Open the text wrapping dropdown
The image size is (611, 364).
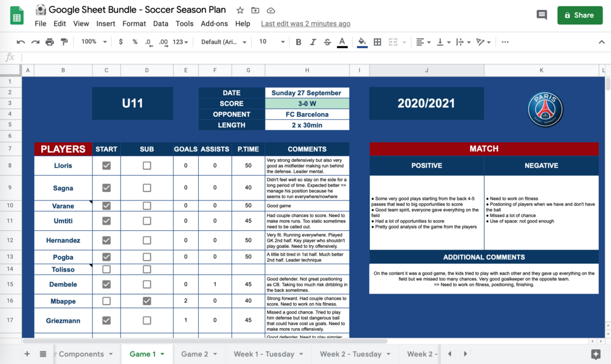(463, 42)
